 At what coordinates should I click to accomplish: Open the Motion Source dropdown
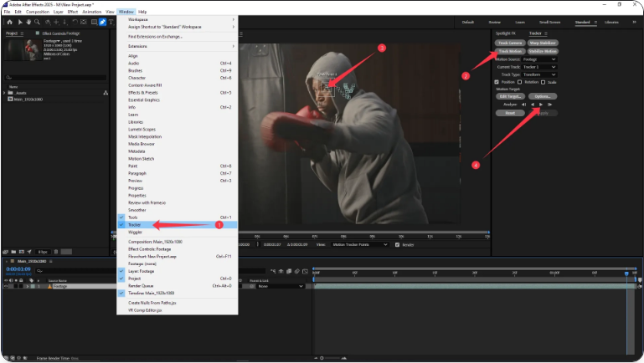pos(541,59)
